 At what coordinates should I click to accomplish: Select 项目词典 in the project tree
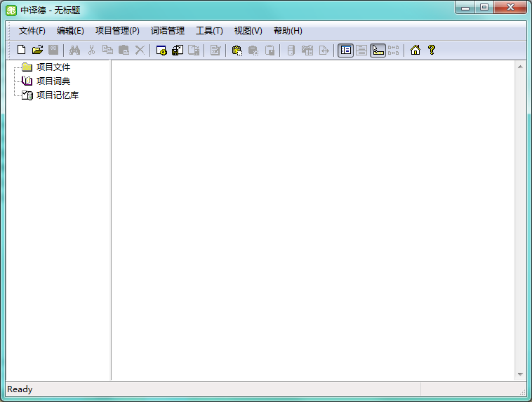(x=53, y=81)
